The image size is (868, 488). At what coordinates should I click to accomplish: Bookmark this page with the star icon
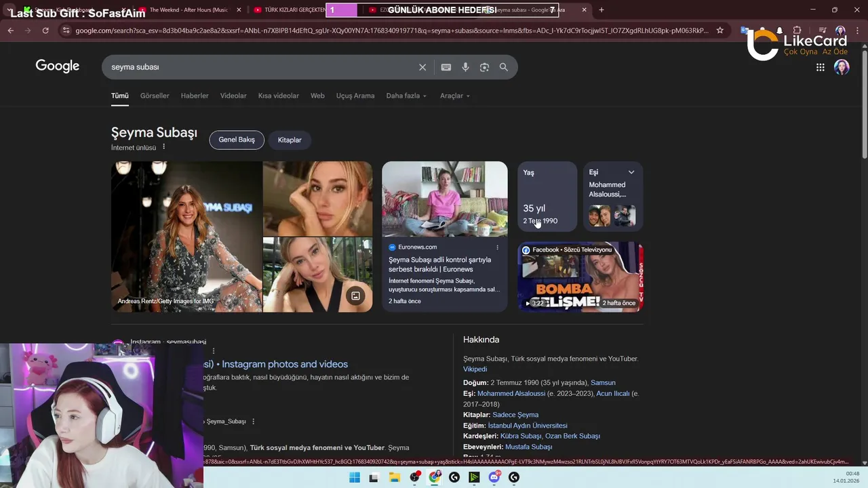click(719, 30)
